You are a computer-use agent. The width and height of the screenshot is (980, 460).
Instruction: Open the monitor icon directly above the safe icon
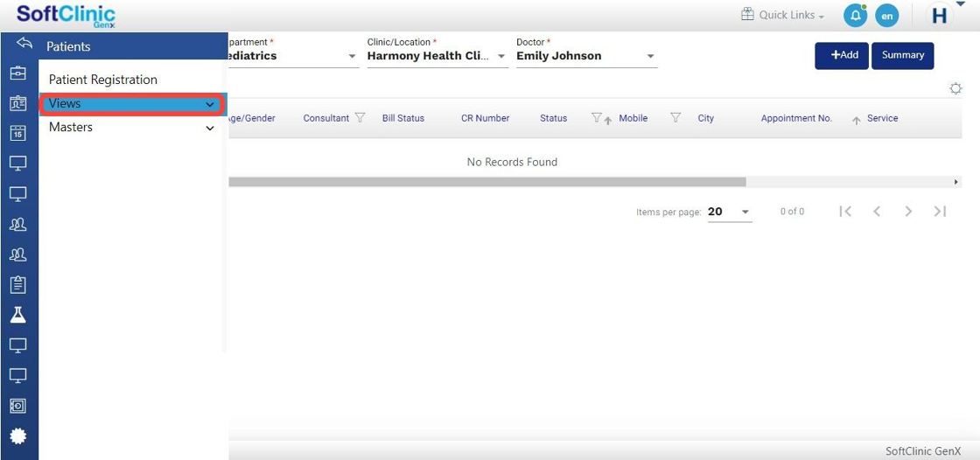coord(18,375)
